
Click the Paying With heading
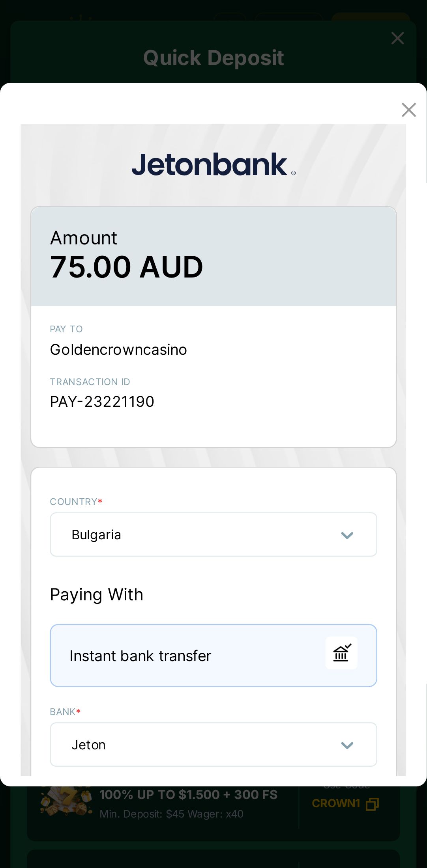coord(97,594)
